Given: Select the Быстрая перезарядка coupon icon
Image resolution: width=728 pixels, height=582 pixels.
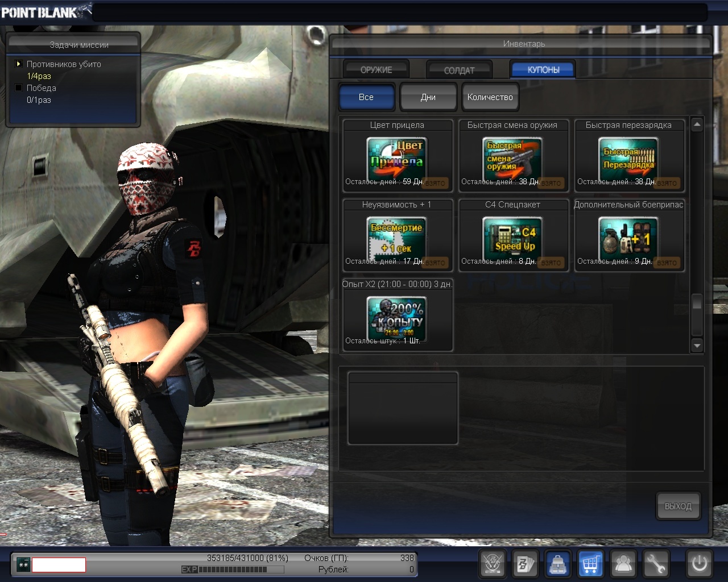Looking at the screenshot, I should tap(629, 159).
